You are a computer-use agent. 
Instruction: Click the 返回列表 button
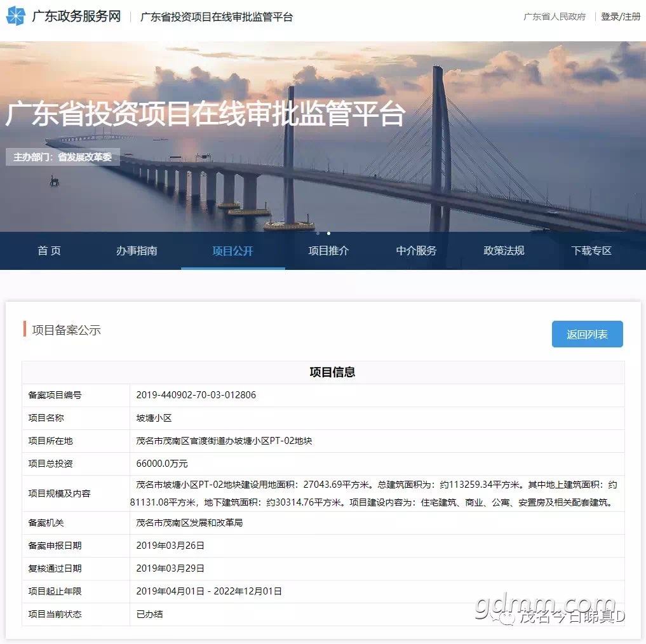point(587,334)
